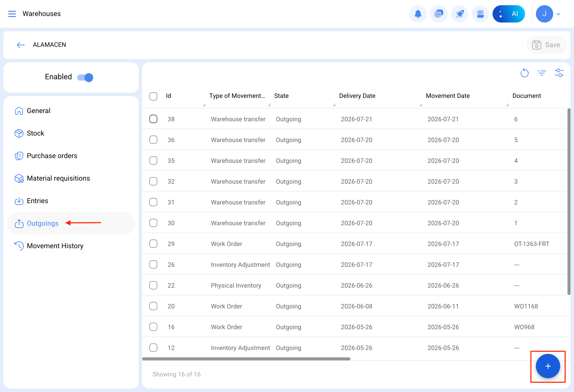Launch the AI assistant button
574x392 pixels.
509,14
